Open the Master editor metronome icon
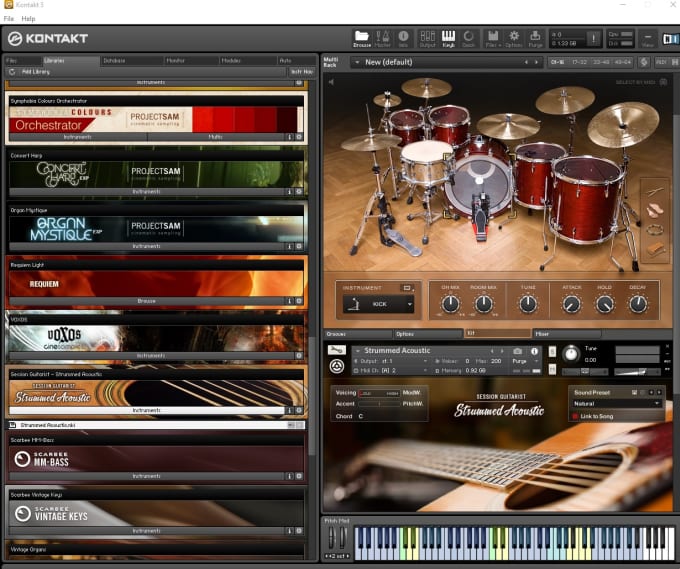This screenshot has height=569, width=680. [382, 39]
